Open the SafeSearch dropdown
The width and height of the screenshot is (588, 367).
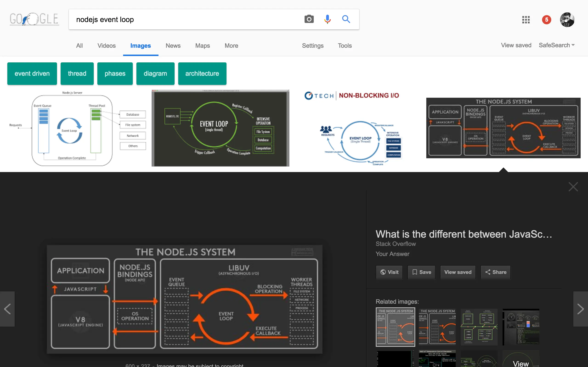[x=556, y=45]
